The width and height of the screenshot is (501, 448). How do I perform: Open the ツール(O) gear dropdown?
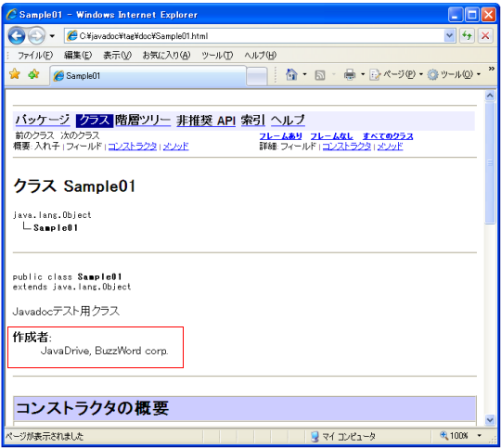click(x=454, y=75)
